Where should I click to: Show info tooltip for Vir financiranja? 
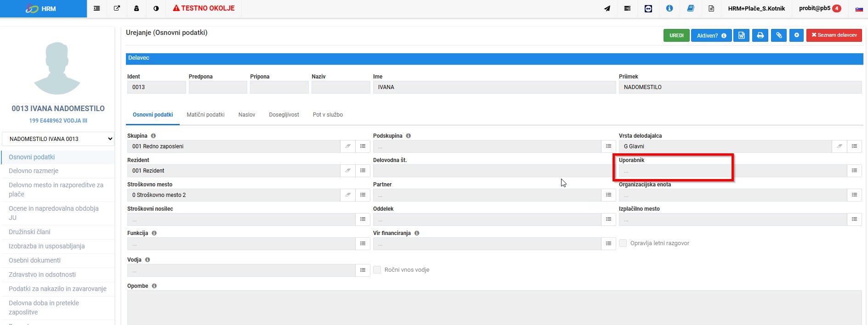point(417,233)
